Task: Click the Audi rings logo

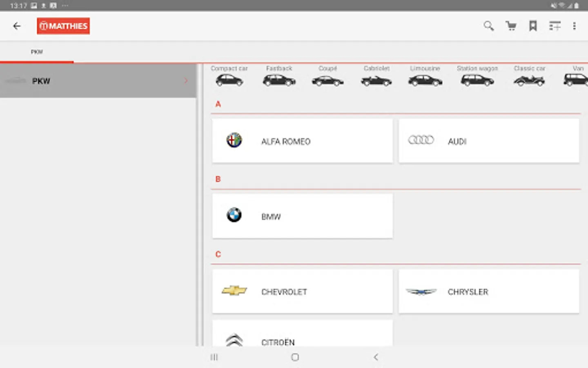Action: (421, 140)
